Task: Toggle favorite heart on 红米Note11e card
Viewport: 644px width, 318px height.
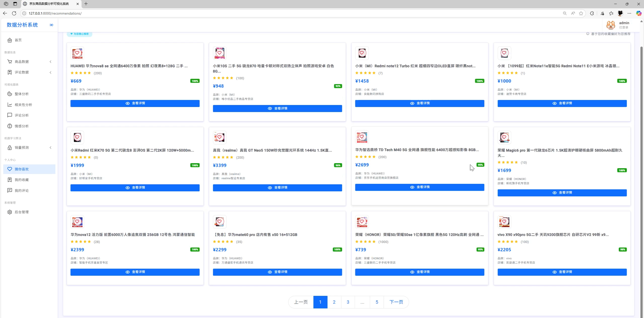Action: click(x=504, y=53)
